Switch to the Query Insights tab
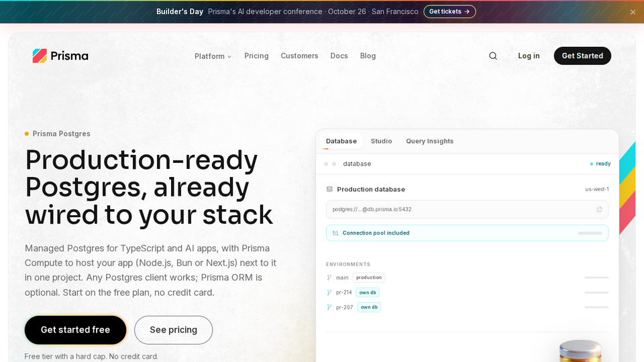 click(x=429, y=141)
